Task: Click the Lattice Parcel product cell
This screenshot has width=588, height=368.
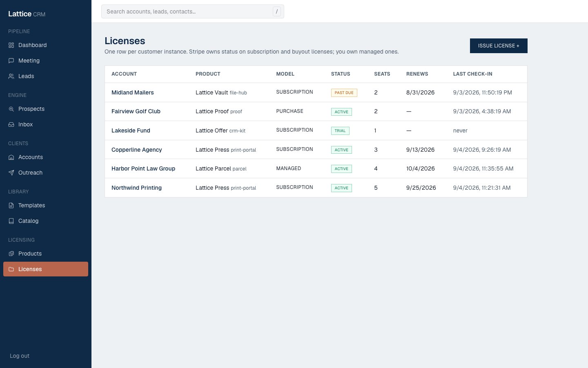Action: tap(221, 168)
